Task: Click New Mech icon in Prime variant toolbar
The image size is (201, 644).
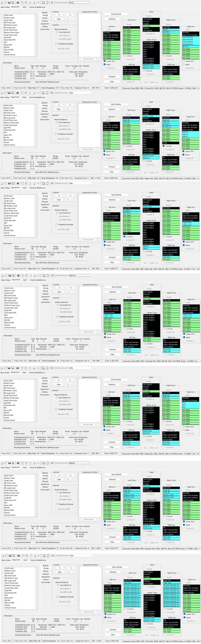Action: 2,2
